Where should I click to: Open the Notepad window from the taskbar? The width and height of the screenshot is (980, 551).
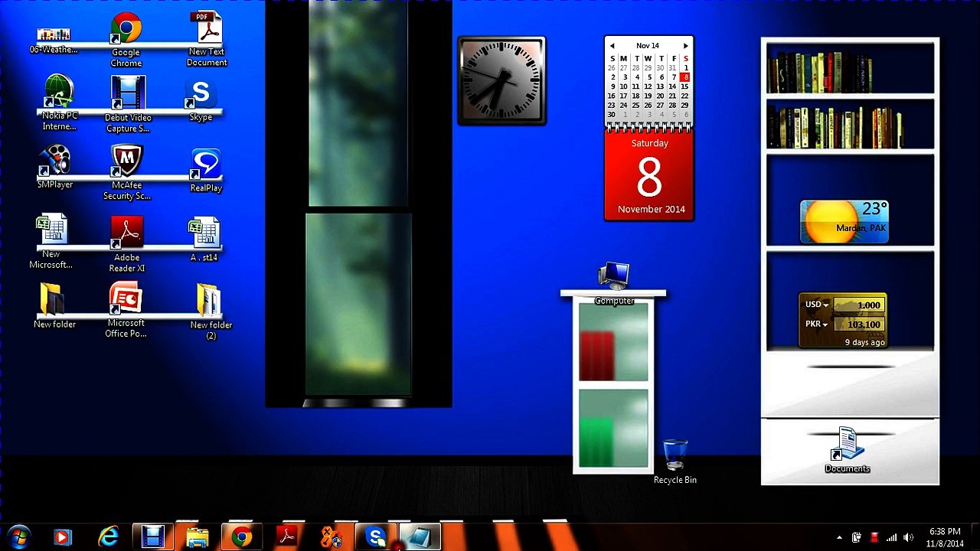[420, 537]
